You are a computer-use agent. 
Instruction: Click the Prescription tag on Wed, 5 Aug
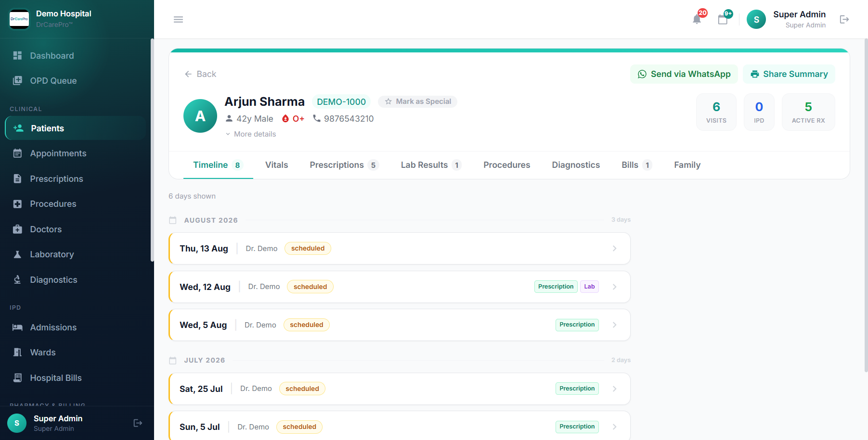577,325
